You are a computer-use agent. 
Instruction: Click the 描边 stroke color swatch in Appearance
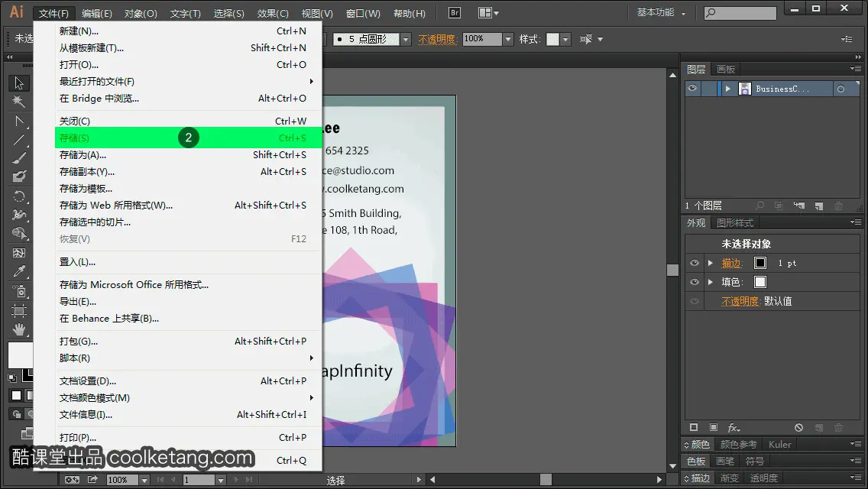[760, 263]
